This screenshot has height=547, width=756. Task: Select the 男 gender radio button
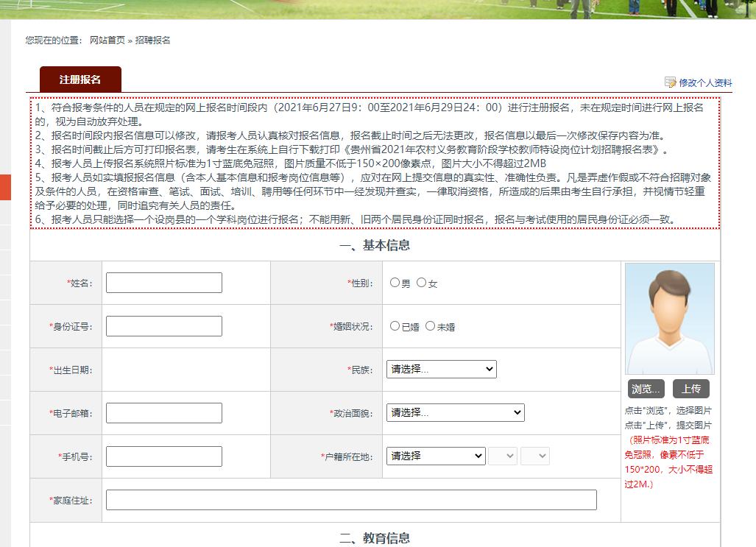pyautogui.click(x=395, y=283)
